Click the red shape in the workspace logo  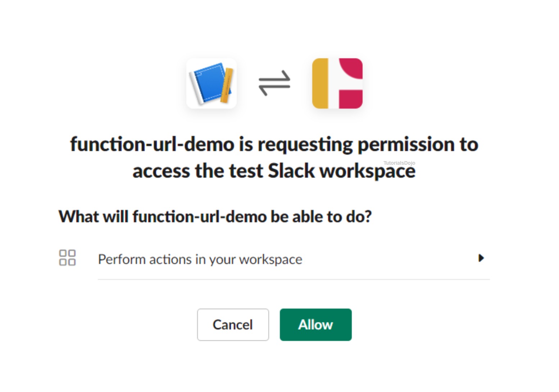[x=351, y=99]
